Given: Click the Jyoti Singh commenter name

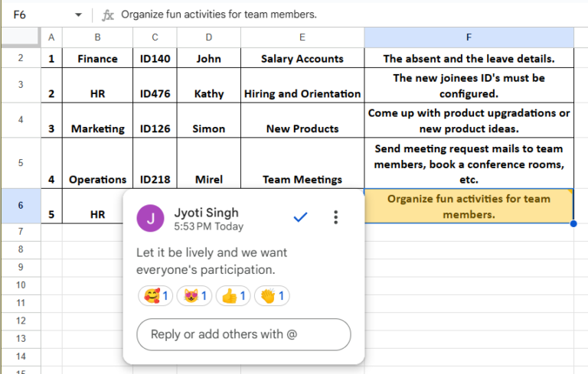Looking at the screenshot, I should pyautogui.click(x=206, y=213).
